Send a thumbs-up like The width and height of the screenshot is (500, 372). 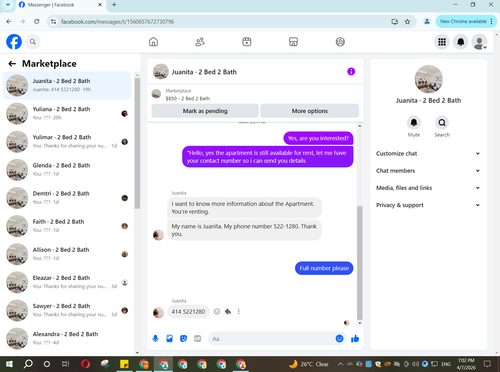coord(355,339)
